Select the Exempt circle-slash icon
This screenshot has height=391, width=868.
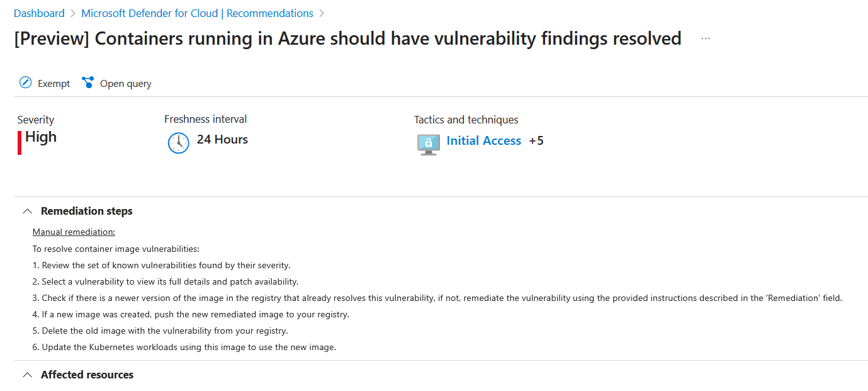pos(25,82)
